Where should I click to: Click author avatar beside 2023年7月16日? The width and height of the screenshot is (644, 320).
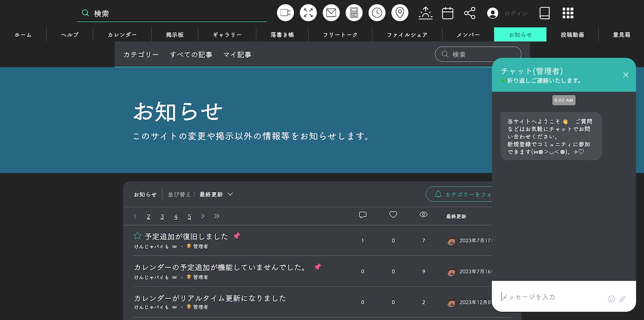point(451,272)
